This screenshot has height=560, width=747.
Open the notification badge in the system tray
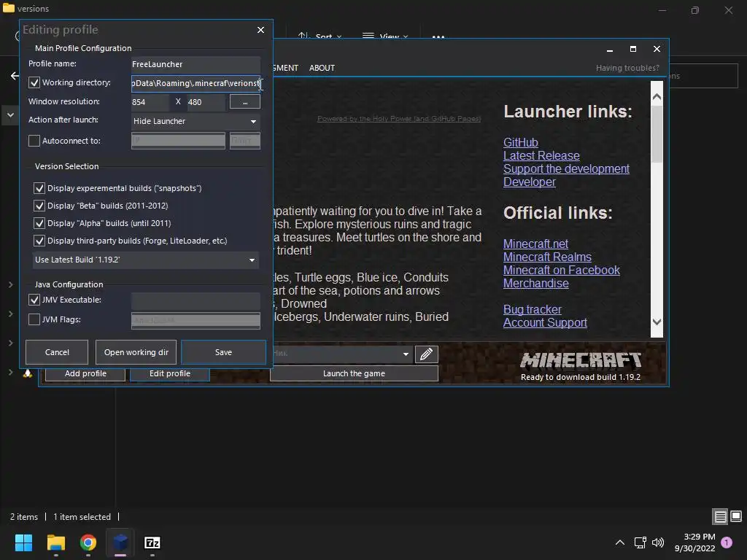[727, 542]
